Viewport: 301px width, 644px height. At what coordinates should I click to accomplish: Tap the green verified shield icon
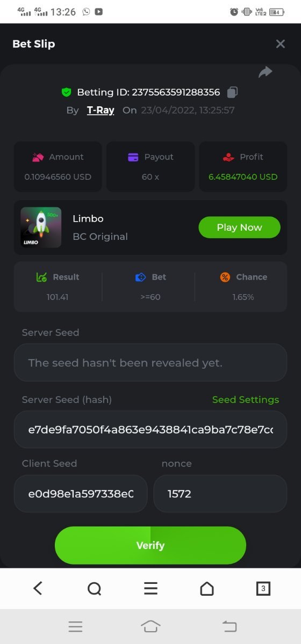(x=66, y=92)
